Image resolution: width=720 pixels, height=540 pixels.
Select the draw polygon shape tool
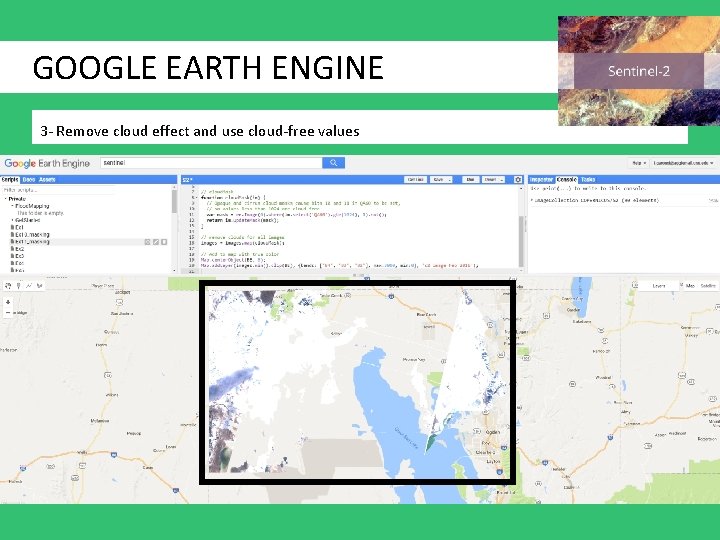[39, 286]
